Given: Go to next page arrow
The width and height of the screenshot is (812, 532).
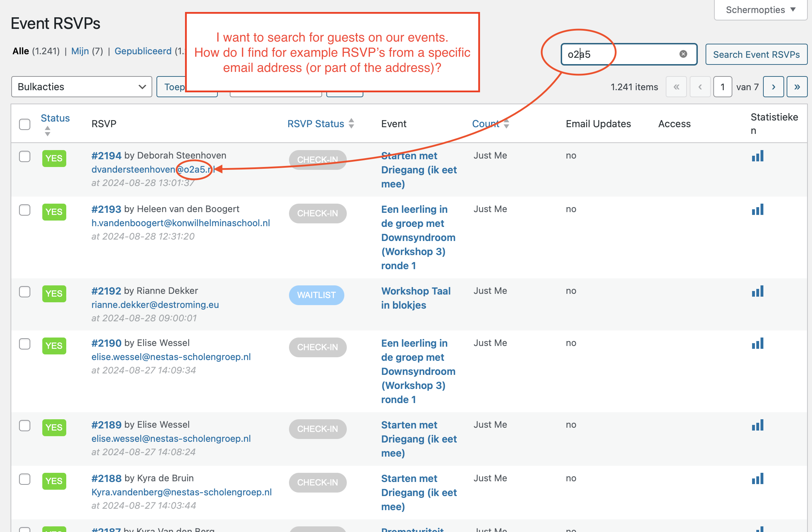Looking at the screenshot, I should 773,87.
